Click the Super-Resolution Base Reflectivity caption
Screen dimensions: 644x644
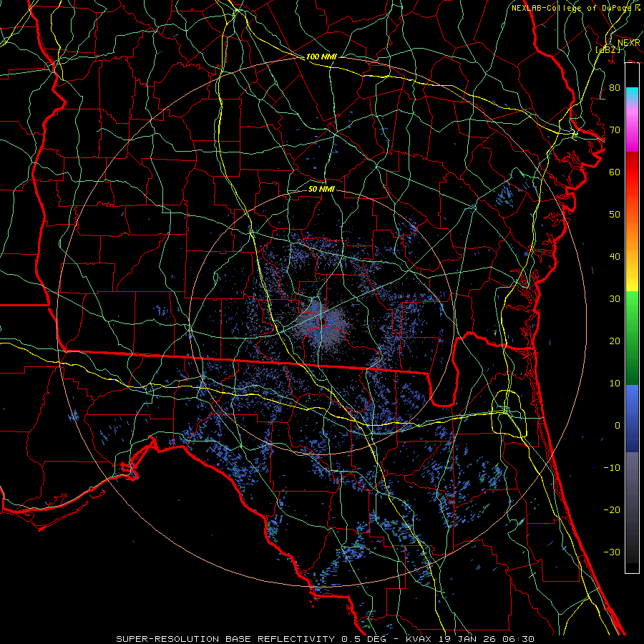pyautogui.click(x=326, y=639)
